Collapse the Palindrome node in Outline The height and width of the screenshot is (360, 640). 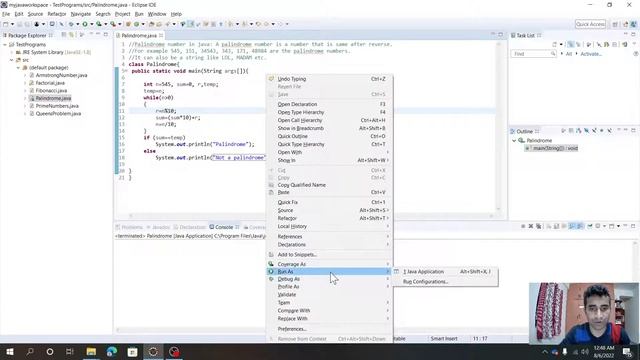point(514,140)
